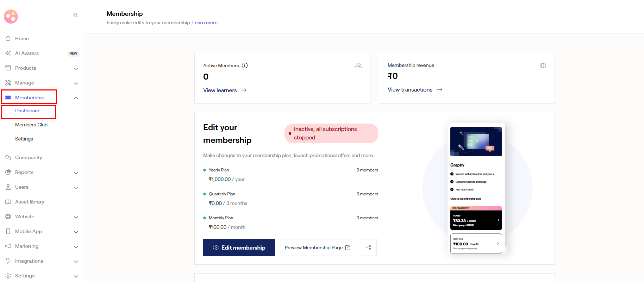Screen dimensions: 644x282
Task: Click the Home icon in the sidebar
Action: pyautogui.click(x=8, y=38)
